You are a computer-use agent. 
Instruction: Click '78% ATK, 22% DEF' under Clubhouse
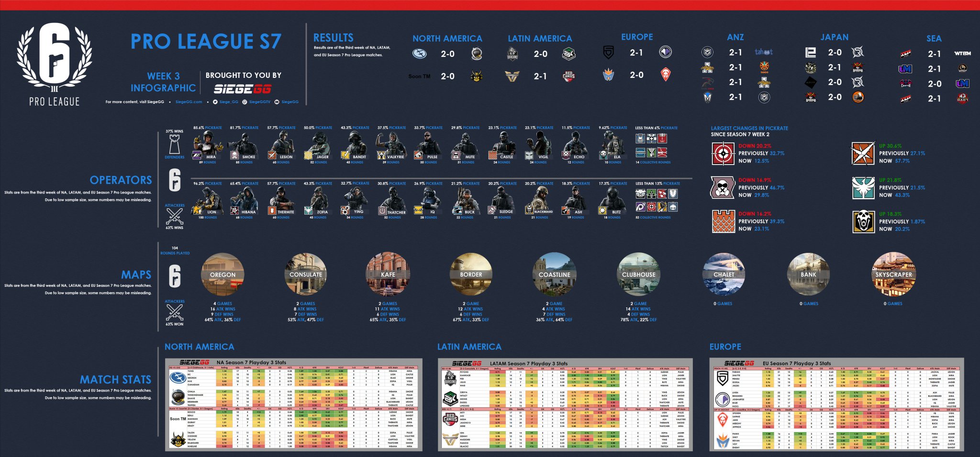pyautogui.click(x=639, y=320)
